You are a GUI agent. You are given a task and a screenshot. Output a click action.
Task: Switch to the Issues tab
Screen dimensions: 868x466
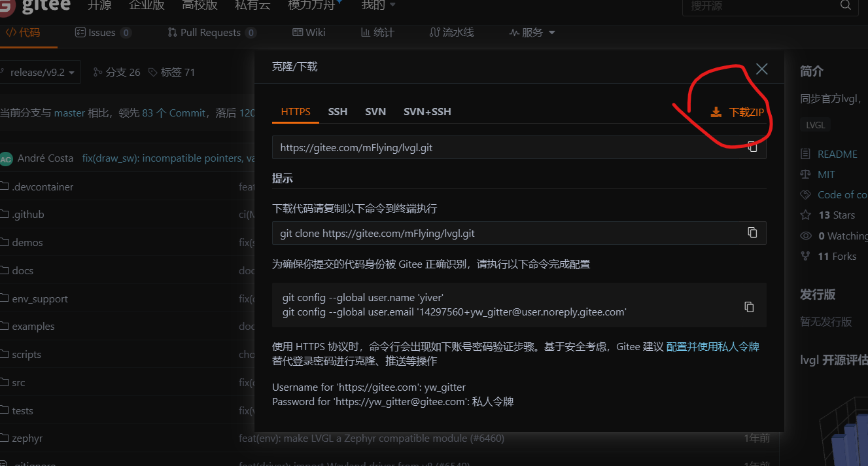point(103,33)
